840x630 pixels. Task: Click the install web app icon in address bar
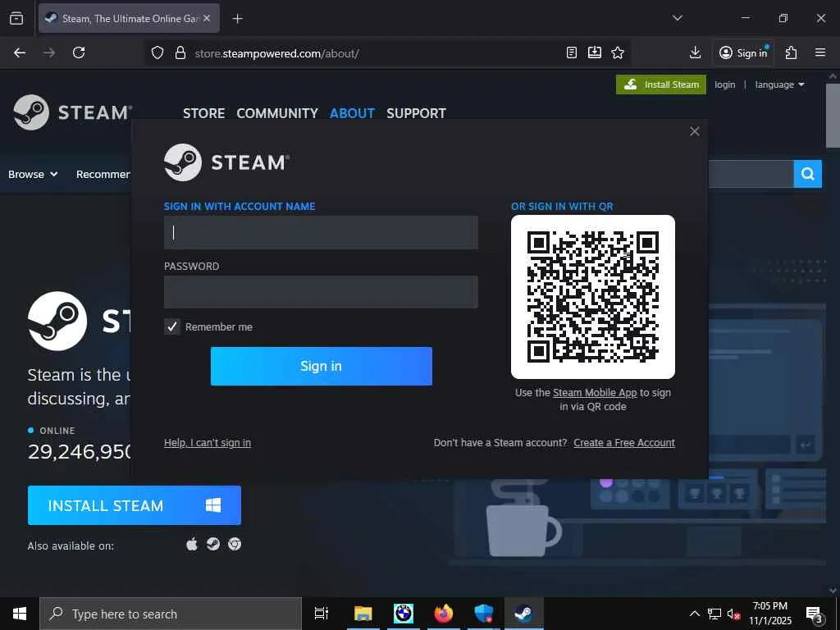(x=595, y=52)
